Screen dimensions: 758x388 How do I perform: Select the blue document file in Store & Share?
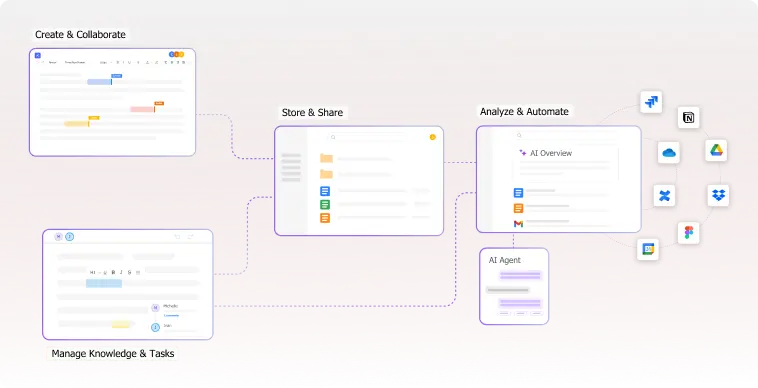(x=325, y=191)
